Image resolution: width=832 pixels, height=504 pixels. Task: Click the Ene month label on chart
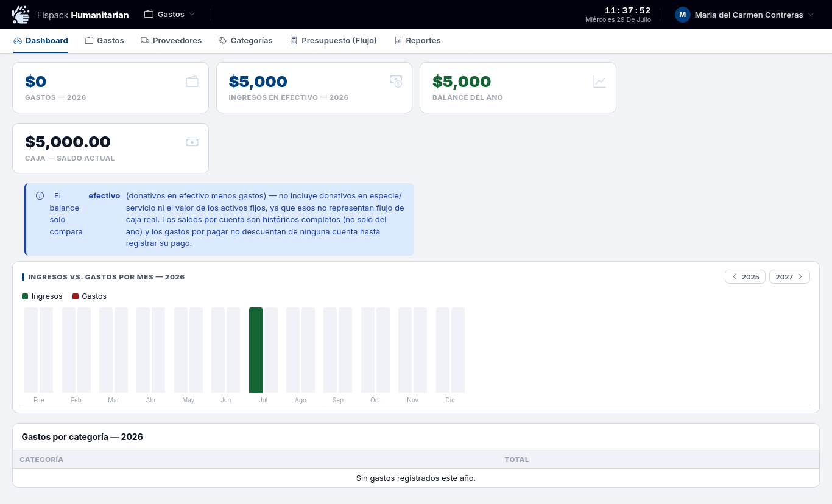39,401
